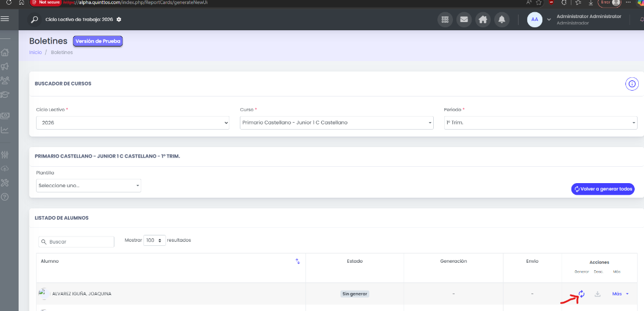The height and width of the screenshot is (311, 644).
Task: Click the download icon in Acciones column
Action: (x=598, y=294)
